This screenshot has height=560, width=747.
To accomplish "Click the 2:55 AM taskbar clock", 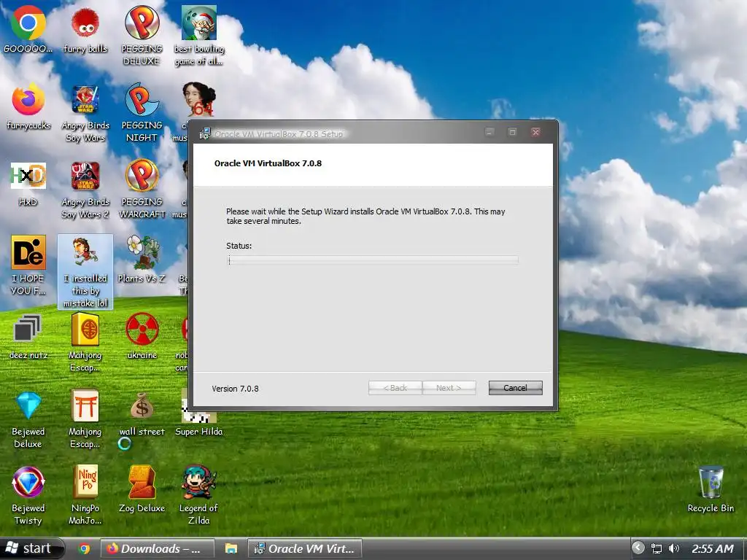I will pos(713,548).
